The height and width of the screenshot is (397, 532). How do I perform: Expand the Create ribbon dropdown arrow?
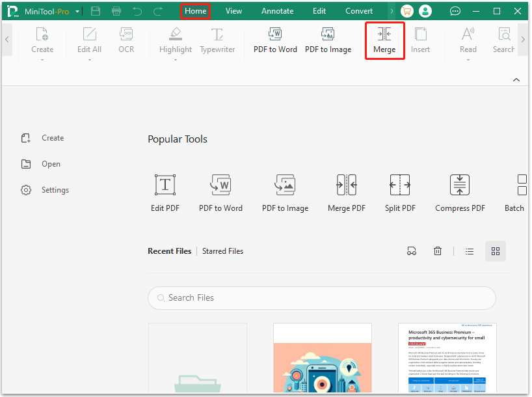click(x=42, y=60)
